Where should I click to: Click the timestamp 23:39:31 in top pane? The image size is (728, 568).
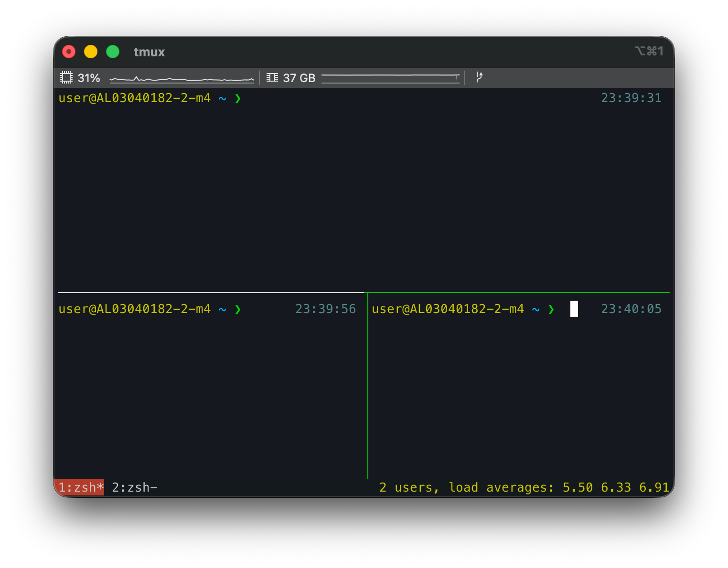point(631,98)
